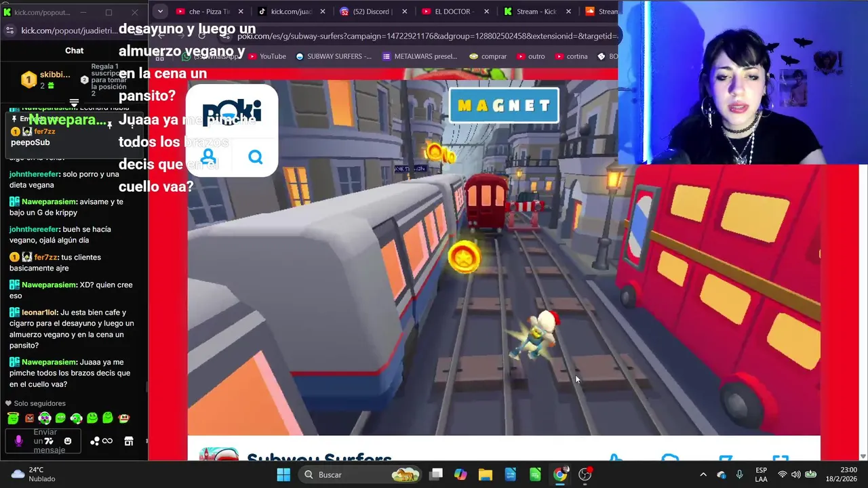Screen dimensions: 868x488
Task: Launch Copilot from the taskbar
Action: (x=460, y=474)
